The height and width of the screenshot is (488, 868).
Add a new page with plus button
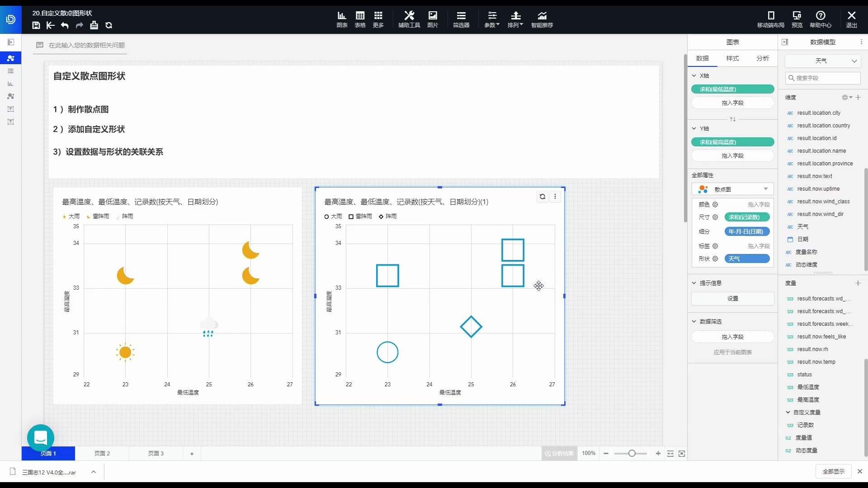[x=192, y=454]
